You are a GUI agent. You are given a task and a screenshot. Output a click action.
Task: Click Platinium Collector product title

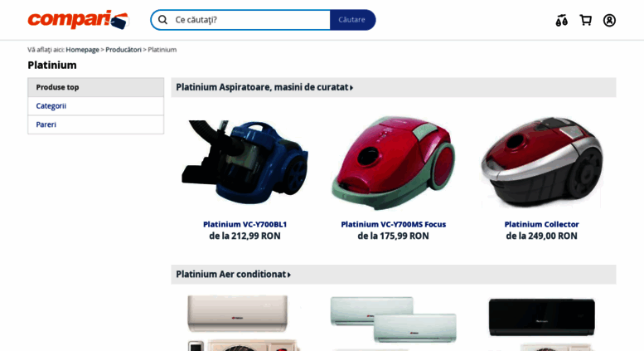pos(541,224)
